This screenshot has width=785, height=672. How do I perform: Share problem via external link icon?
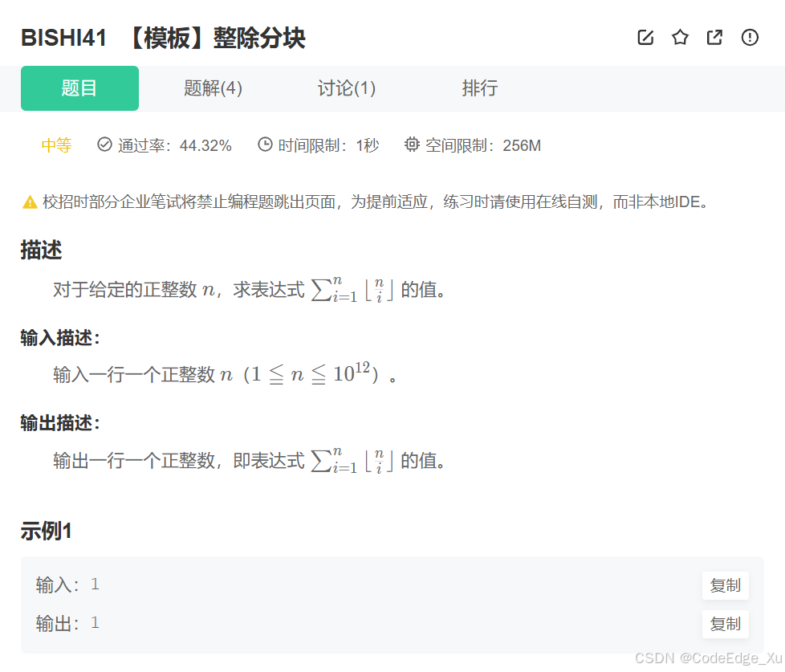pyautogui.click(x=714, y=37)
